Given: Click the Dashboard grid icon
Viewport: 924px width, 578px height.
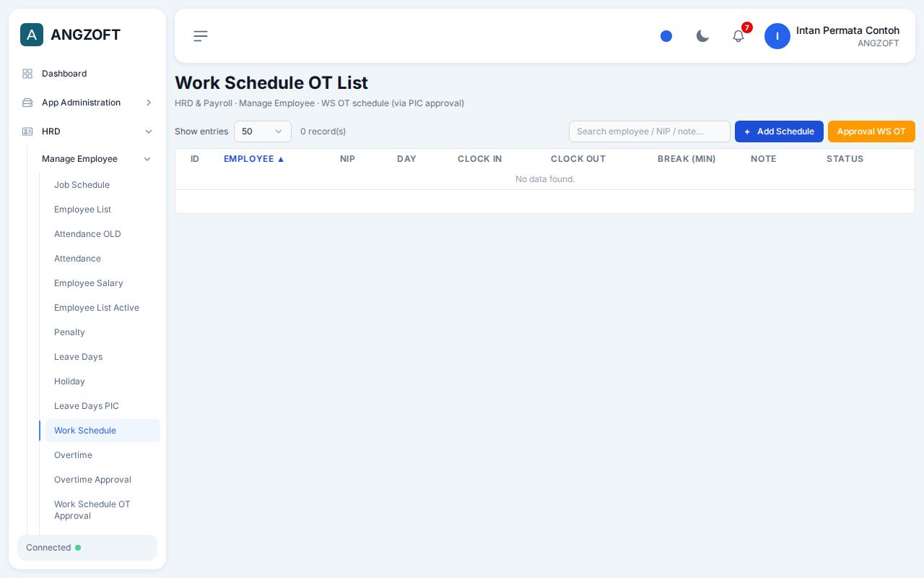Looking at the screenshot, I should tap(27, 74).
